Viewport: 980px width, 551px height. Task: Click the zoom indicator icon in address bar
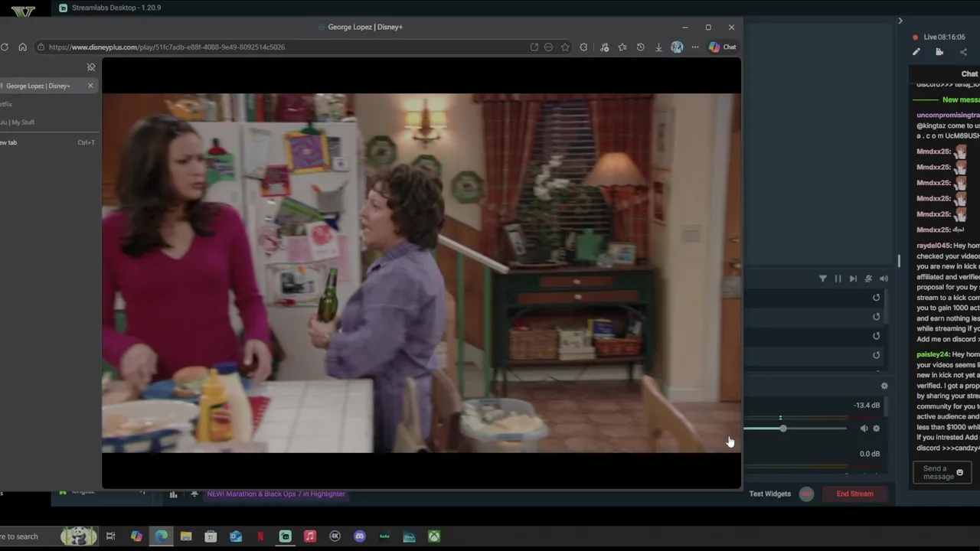548,47
